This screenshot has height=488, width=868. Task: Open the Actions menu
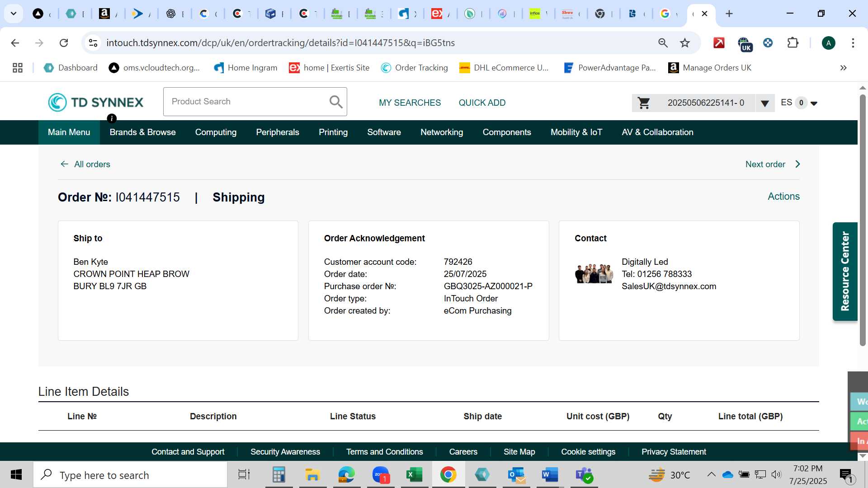coord(783,197)
